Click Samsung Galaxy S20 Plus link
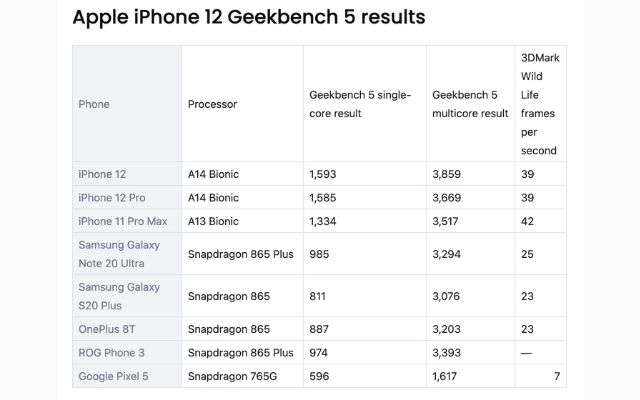640x400 pixels. tap(119, 296)
